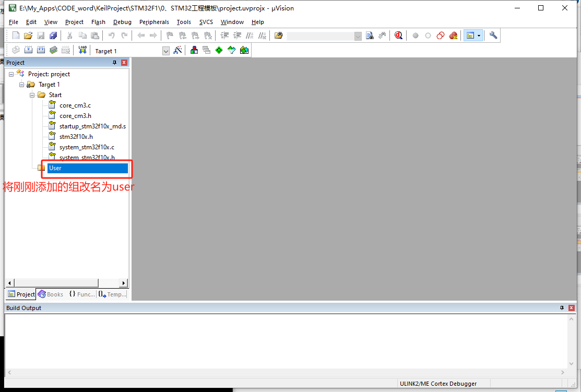Select stm32f10x.h in the tree

[x=76, y=137]
